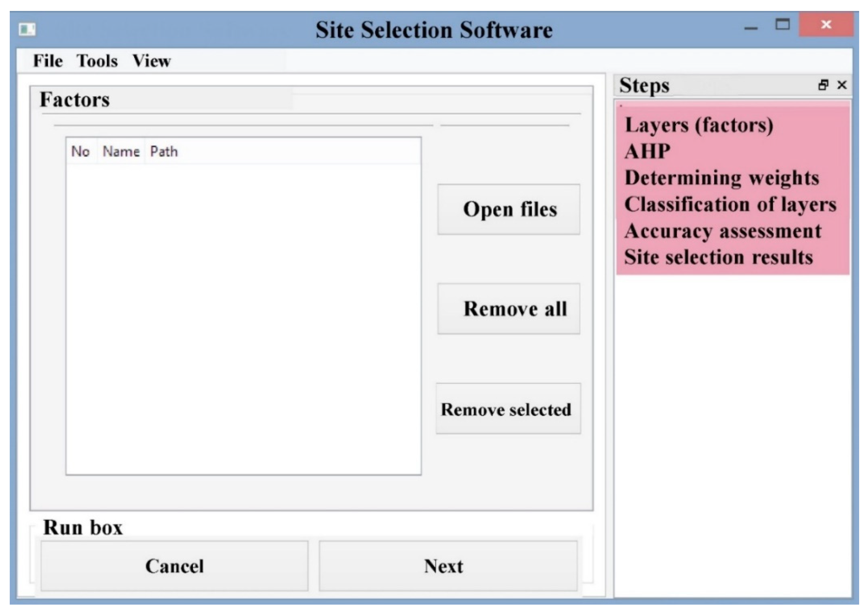Float the Steps panel using its undock icon
Screen dimensions: 868x612
823,85
